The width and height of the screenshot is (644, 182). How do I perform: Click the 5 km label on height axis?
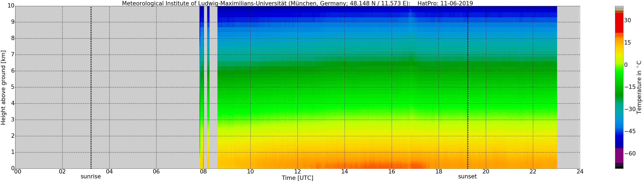[x=13, y=87]
